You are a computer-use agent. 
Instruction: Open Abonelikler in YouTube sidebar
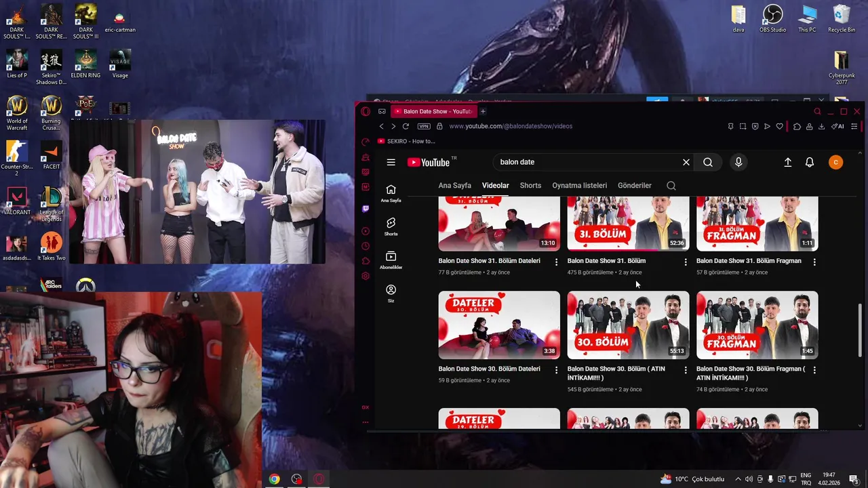[391, 260]
